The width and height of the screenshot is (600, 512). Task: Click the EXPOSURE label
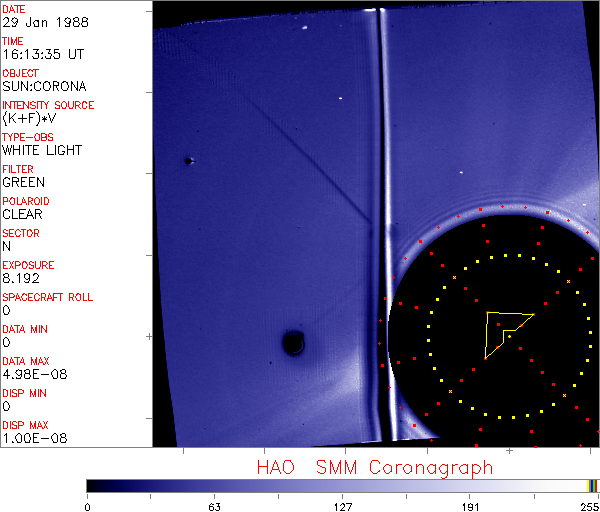click(x=28, y=265)
